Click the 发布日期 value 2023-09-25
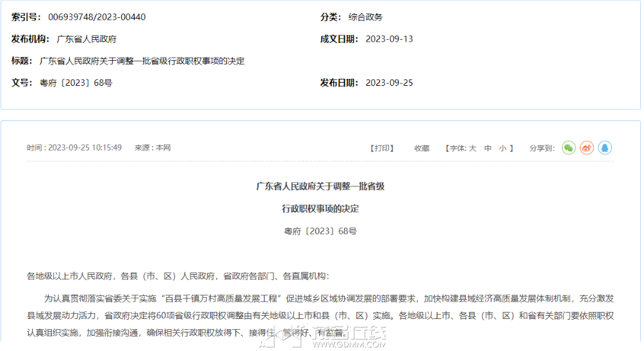 click(390, 83)
